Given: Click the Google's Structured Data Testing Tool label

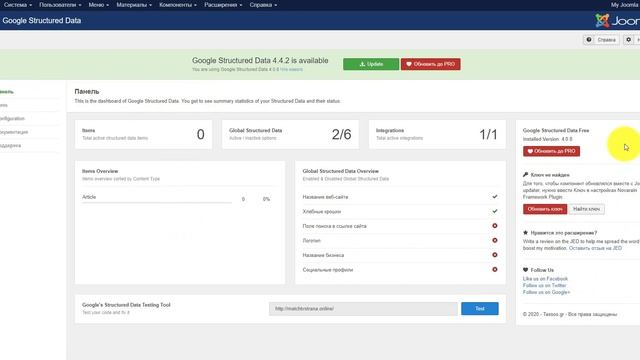Looking at the screenshot, I should (126, 305).
